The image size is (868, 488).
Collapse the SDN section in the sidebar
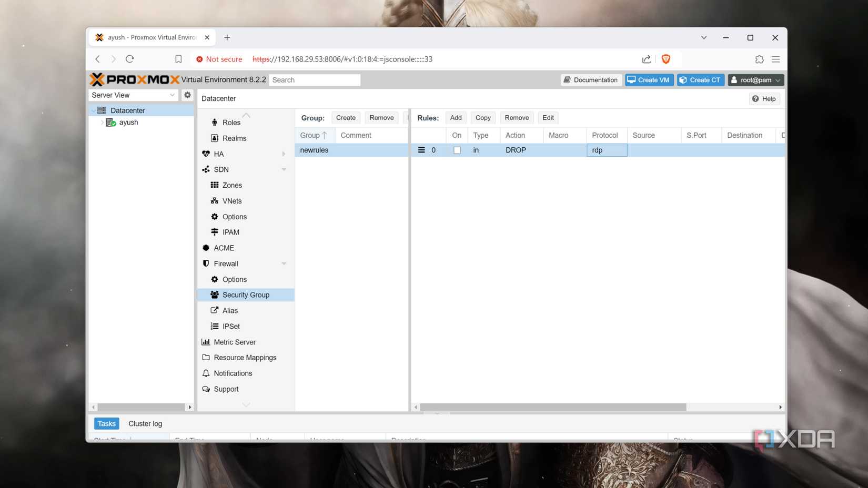tap(284, 169)
